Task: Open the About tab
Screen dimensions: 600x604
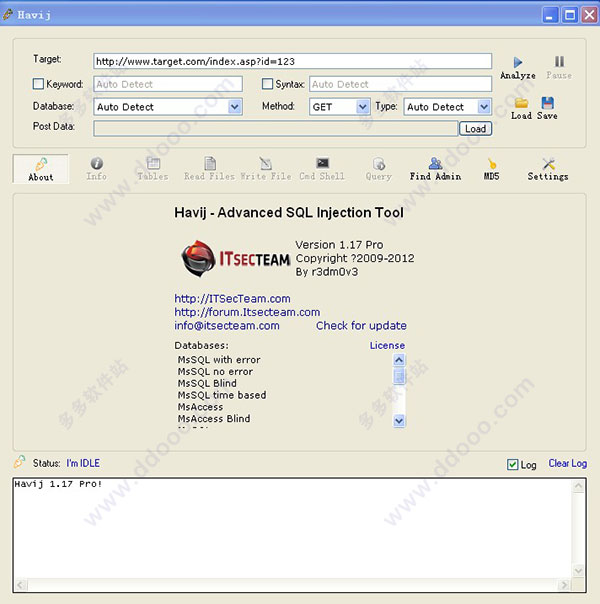Action: click(41, 169)
